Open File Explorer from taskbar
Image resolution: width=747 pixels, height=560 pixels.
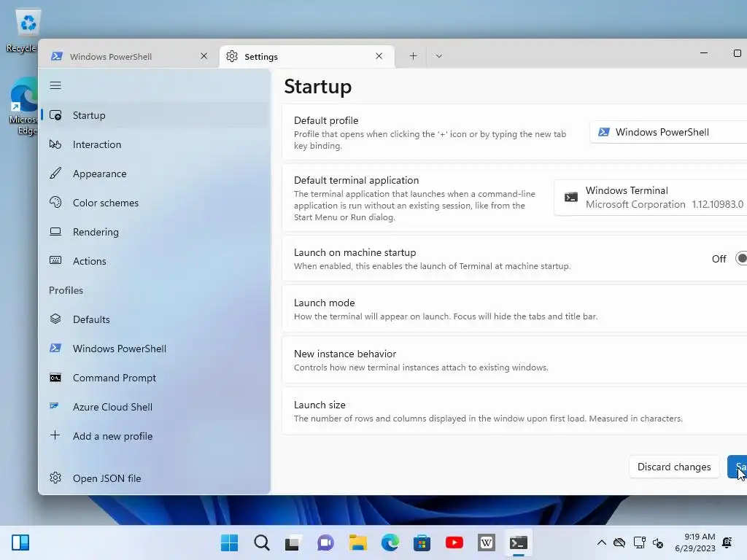click(x=357, y=542)
